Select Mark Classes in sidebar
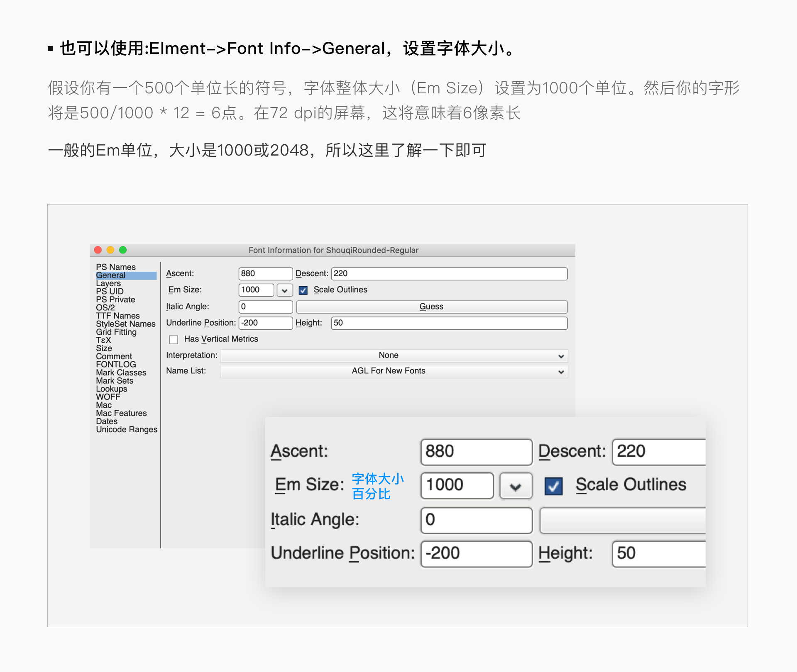 [x=121, y=373]
